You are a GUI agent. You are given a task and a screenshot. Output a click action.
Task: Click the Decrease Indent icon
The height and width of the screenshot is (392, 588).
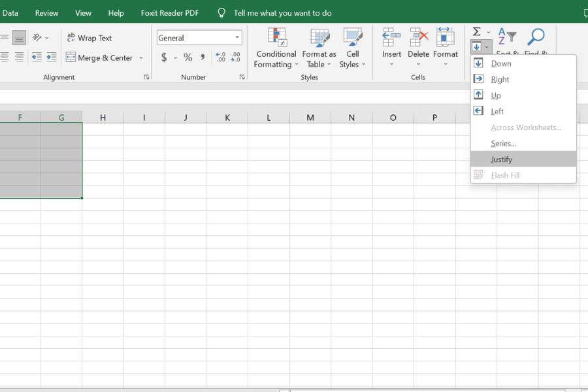[37, 57]
